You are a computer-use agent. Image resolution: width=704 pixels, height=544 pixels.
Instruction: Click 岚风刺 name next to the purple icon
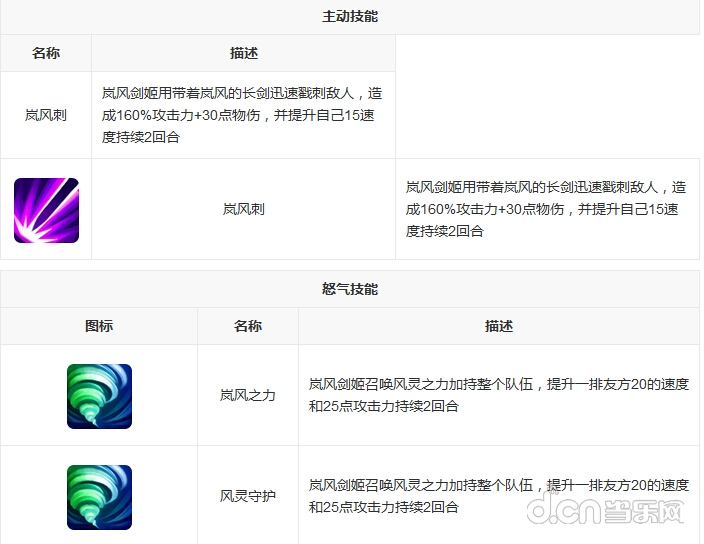point(243,210)
